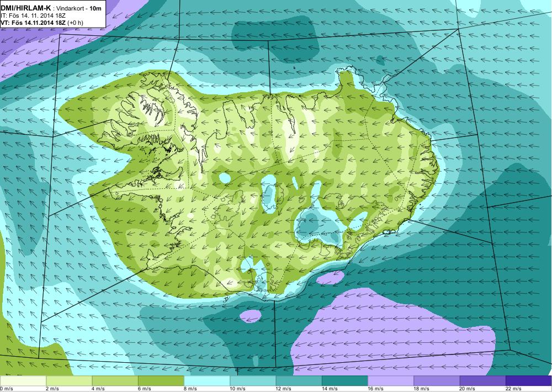The width and height of the screenshot is (552, 392).
Task: Select the dark teal swatch starting at 14 m/s
Action: pos(344,380)
